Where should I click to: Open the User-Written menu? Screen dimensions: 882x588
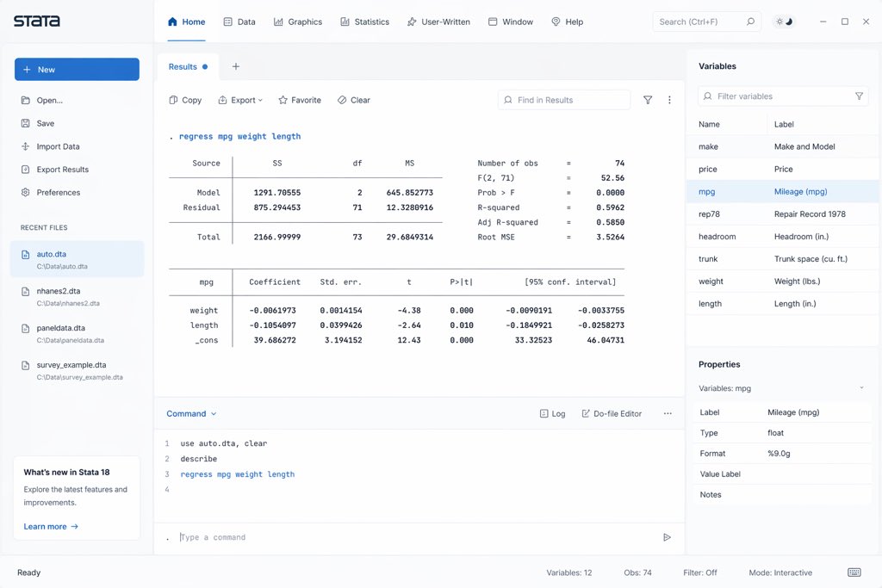(x=438, y=22)
